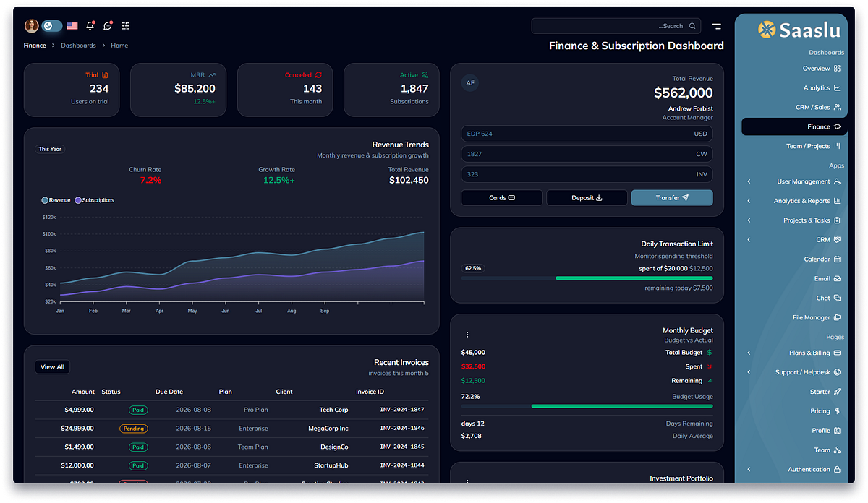
Task: Click the MRR trend arrow icon
Action: [212, 75]
